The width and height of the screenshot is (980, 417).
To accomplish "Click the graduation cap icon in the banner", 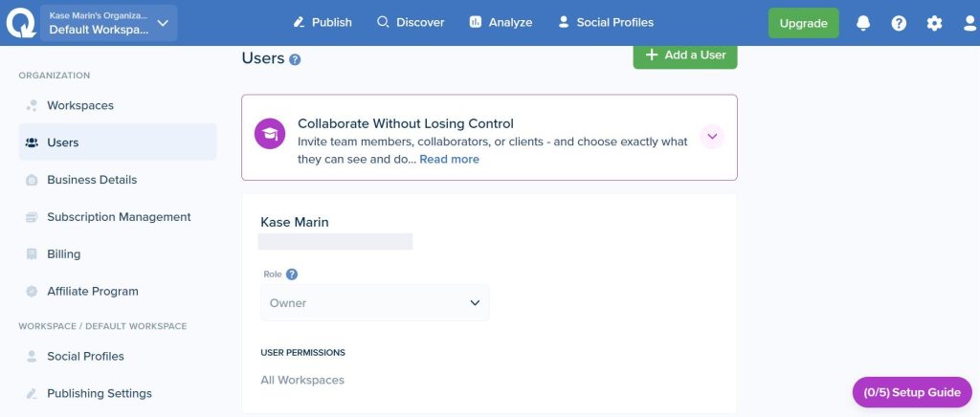I will 269,134.
